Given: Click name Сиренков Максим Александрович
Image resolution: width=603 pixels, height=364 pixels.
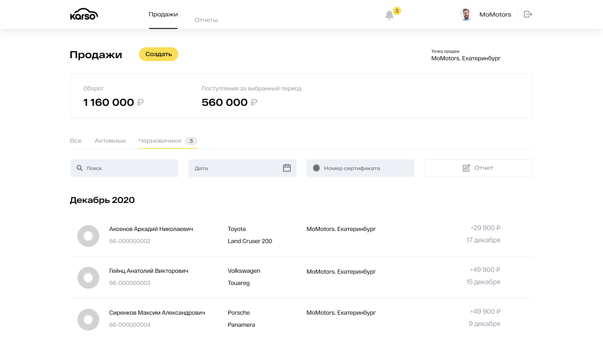Looking at the screenshot, I should [157, 313].
